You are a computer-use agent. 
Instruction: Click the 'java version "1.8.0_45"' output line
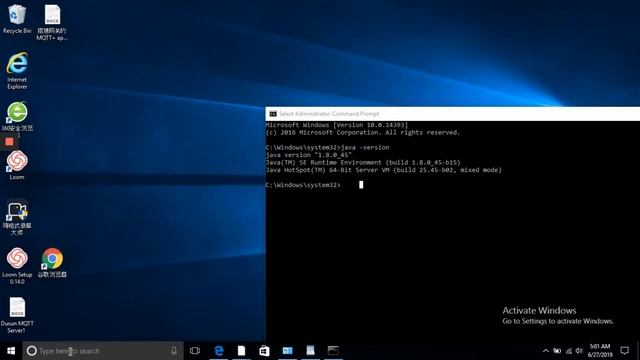pyautogui.click(x=308, y=155)
